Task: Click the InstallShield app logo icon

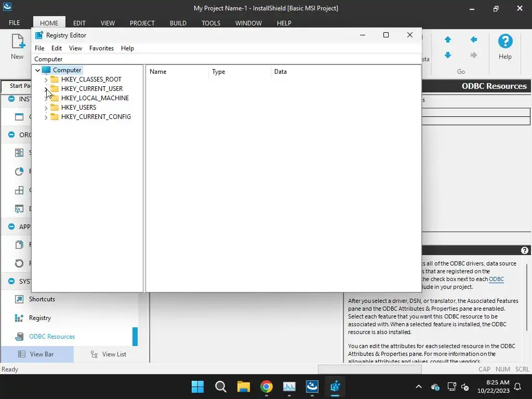Action: [x=7, y=6]
